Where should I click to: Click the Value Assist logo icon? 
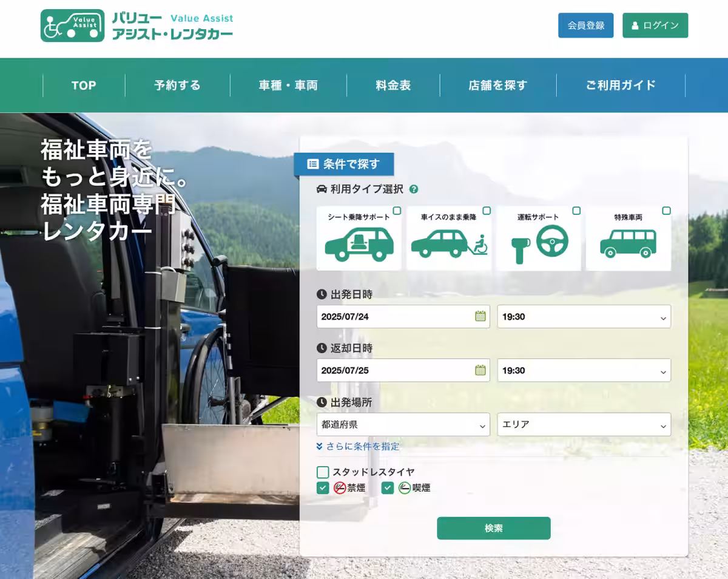pos(72,26)
